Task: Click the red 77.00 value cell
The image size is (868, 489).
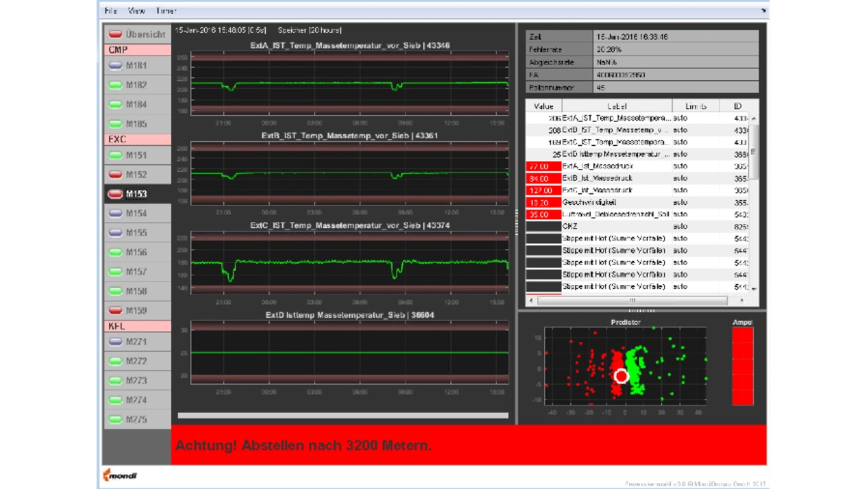Action: point(544,166)
